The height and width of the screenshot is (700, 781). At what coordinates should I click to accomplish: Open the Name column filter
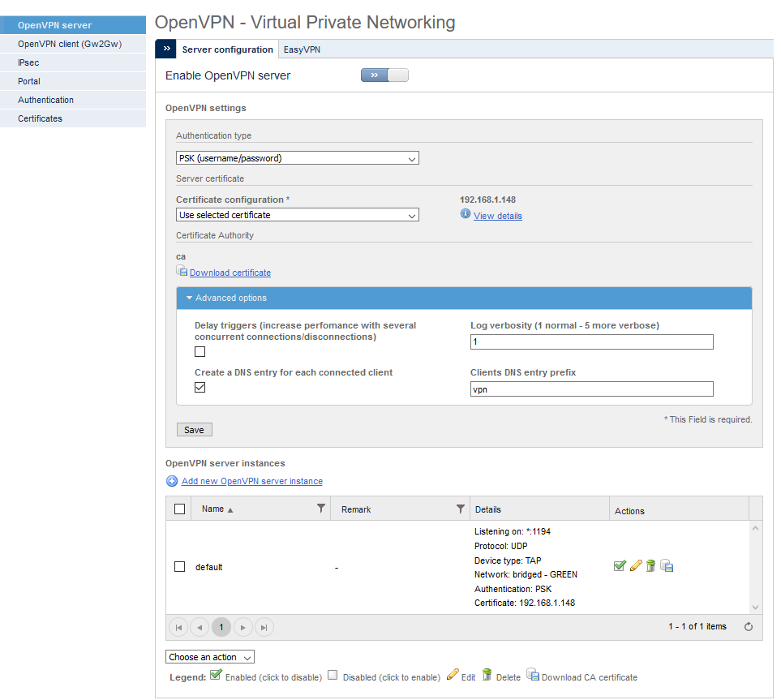321,509
